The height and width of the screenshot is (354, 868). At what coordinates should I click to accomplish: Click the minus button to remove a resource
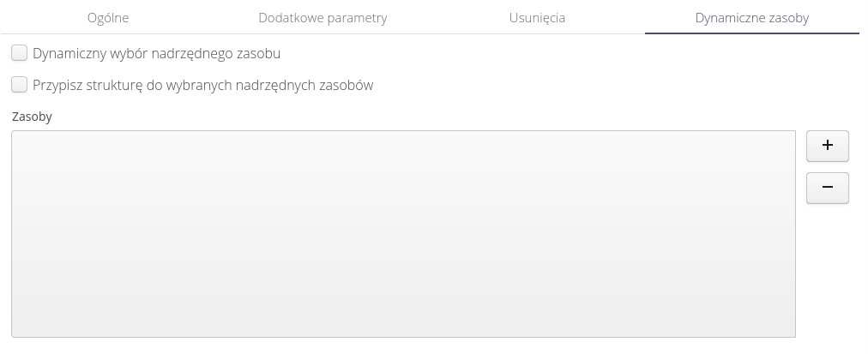(827, 188)
